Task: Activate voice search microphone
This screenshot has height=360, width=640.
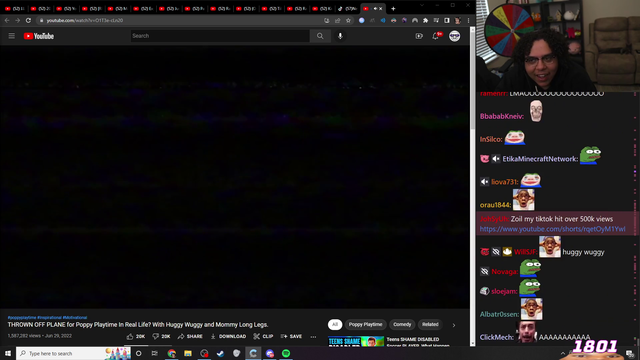Action: tap(340, 36)
